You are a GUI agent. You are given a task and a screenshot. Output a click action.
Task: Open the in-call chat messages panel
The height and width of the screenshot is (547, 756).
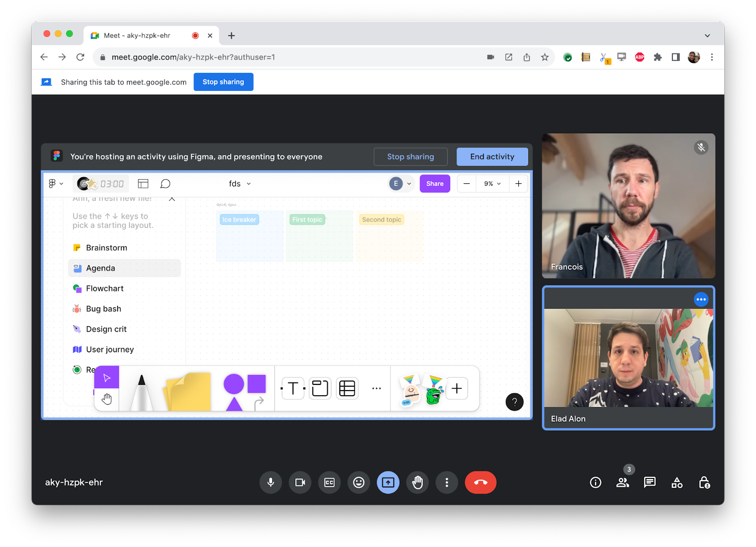[649, 482]
